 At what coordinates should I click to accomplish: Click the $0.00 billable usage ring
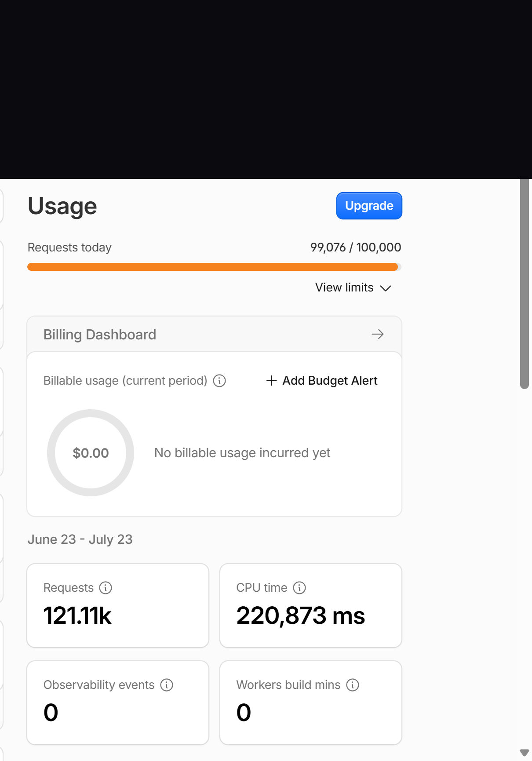(91, 453)
